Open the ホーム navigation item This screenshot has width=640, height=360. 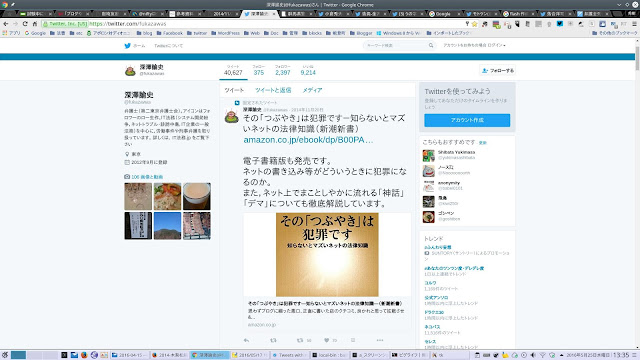[139, 46]
